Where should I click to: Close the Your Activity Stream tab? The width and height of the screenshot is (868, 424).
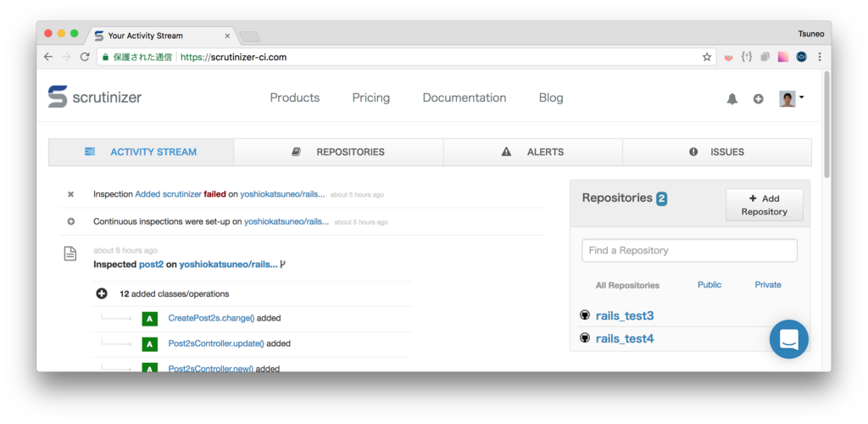pos(227,36)
